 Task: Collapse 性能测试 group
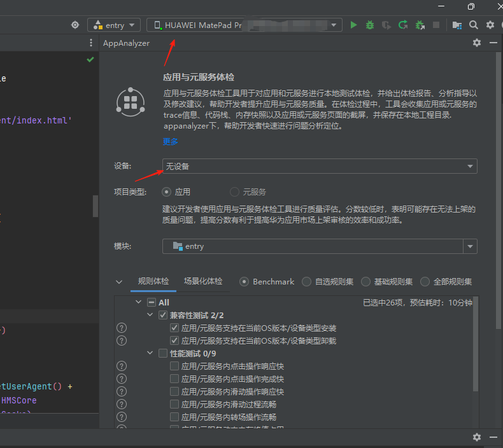click(150, 353)
